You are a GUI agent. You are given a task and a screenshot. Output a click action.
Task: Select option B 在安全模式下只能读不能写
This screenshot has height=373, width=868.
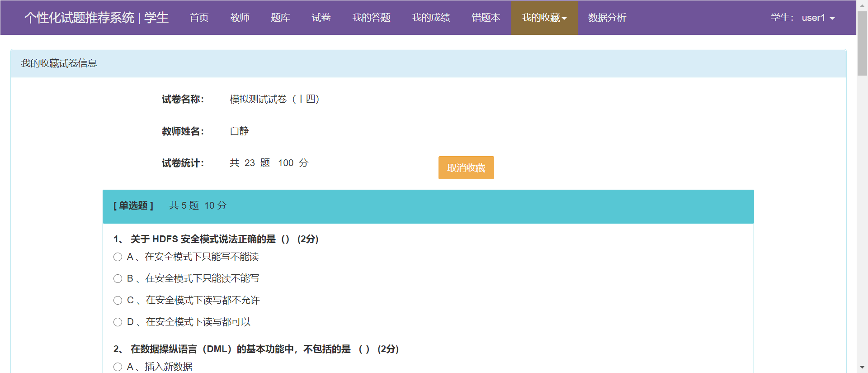coord(118,279)
